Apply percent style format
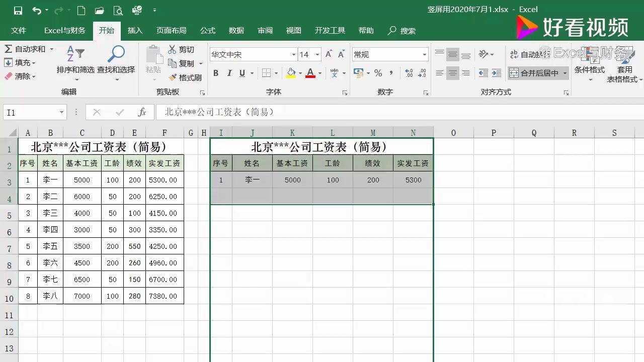Viewport: 644px width, 362px height. tap(378, 73)
